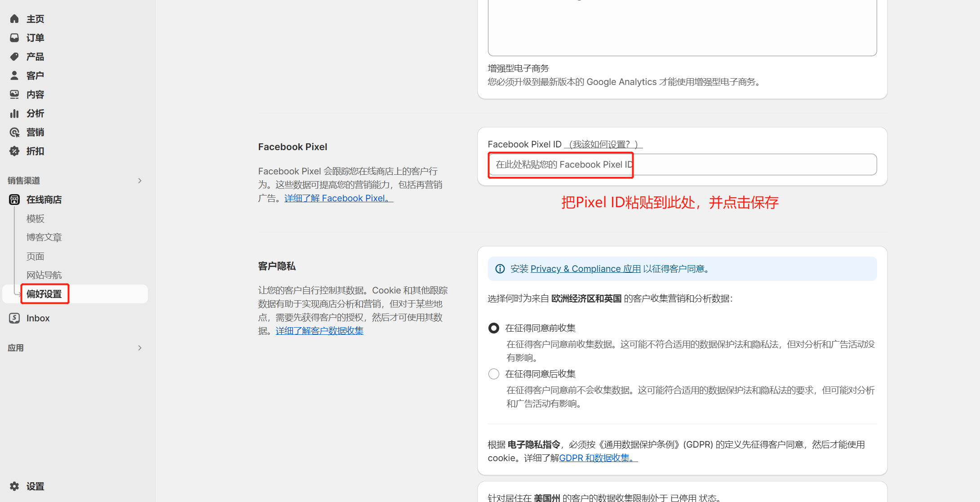Image resolution: width=980 pixels, height=502 pixels.
Task: Open the GDPR 和数据收集 link
Action: pyautogui.click(x=599, y=458)
